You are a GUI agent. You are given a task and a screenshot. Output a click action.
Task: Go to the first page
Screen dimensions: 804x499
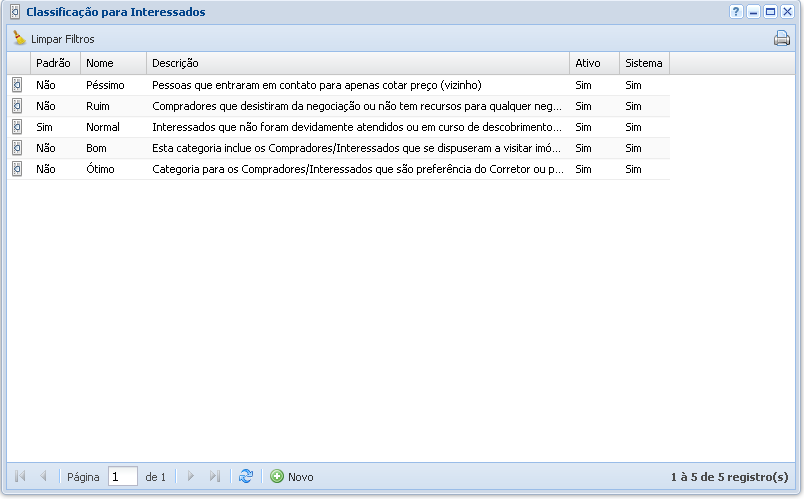pos(20,477)
